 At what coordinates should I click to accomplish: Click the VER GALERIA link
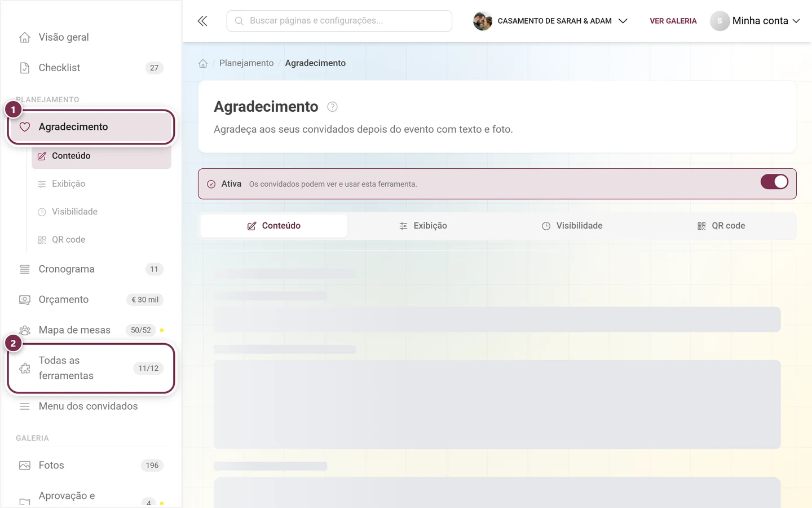[673, 21]
